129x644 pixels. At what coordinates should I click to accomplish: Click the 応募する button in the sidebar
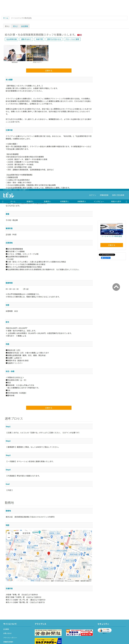pos(112,245)
